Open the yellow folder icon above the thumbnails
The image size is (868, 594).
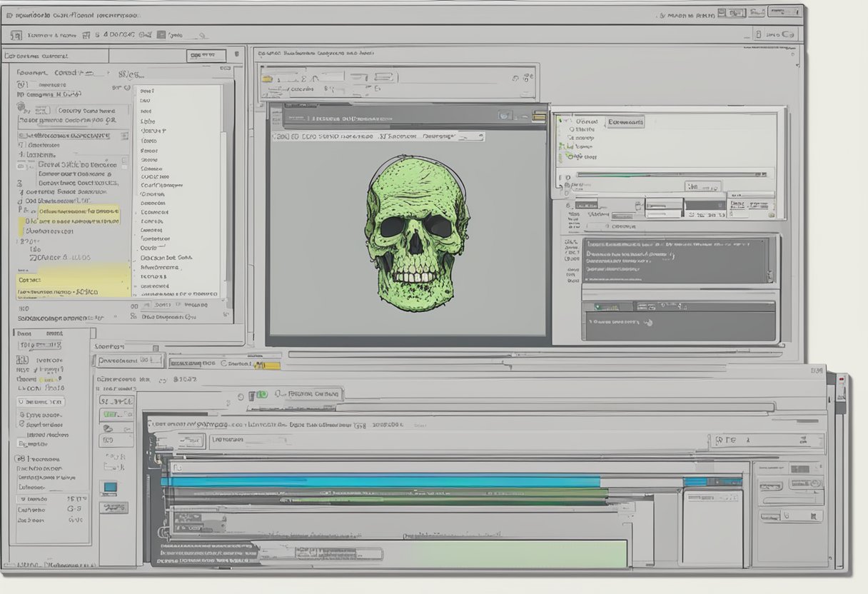pyautogui.click(x=266, y=79)
